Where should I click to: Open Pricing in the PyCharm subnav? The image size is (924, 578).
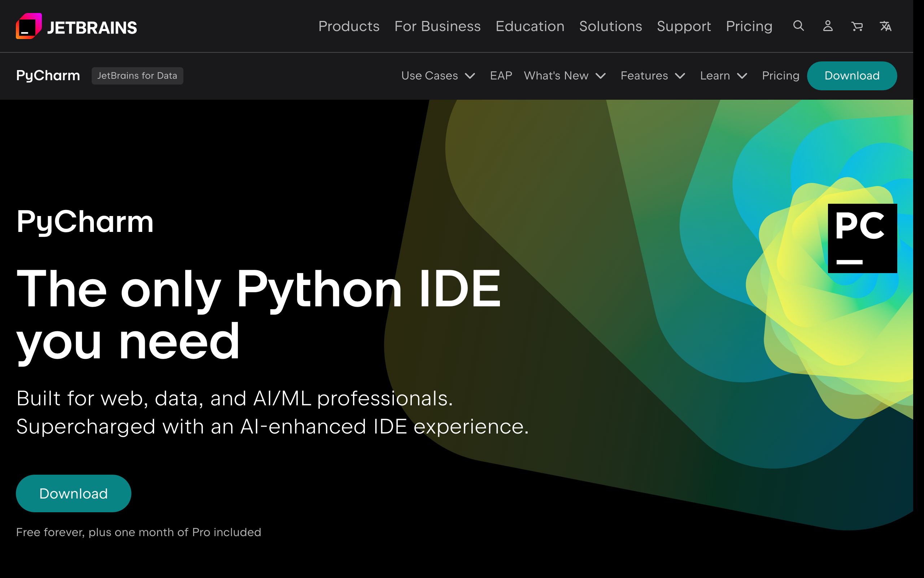pos(781,76)
